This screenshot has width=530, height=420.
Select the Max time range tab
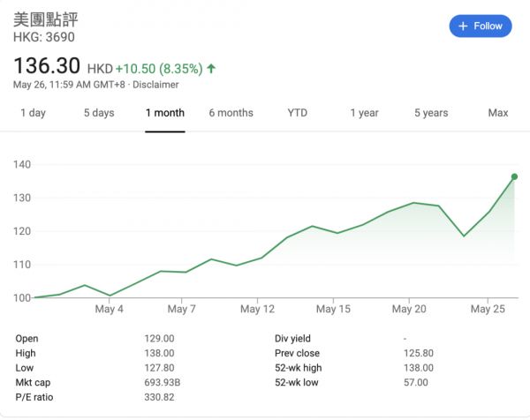point(497,113)
